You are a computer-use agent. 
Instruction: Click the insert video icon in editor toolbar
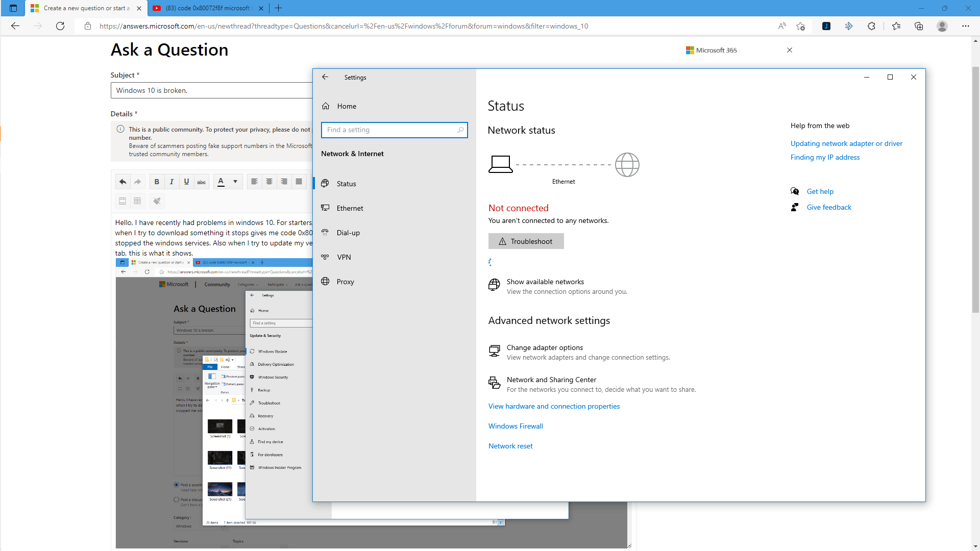click(122, 201)
